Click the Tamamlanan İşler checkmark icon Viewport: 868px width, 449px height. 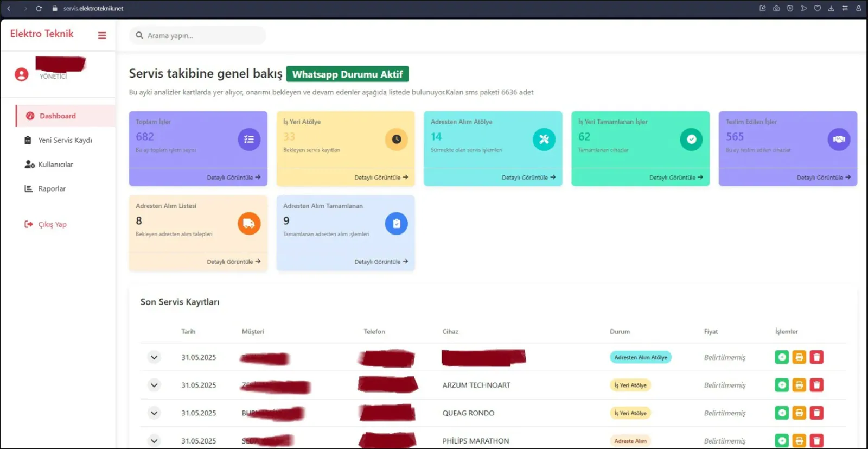tap(692, 140)
